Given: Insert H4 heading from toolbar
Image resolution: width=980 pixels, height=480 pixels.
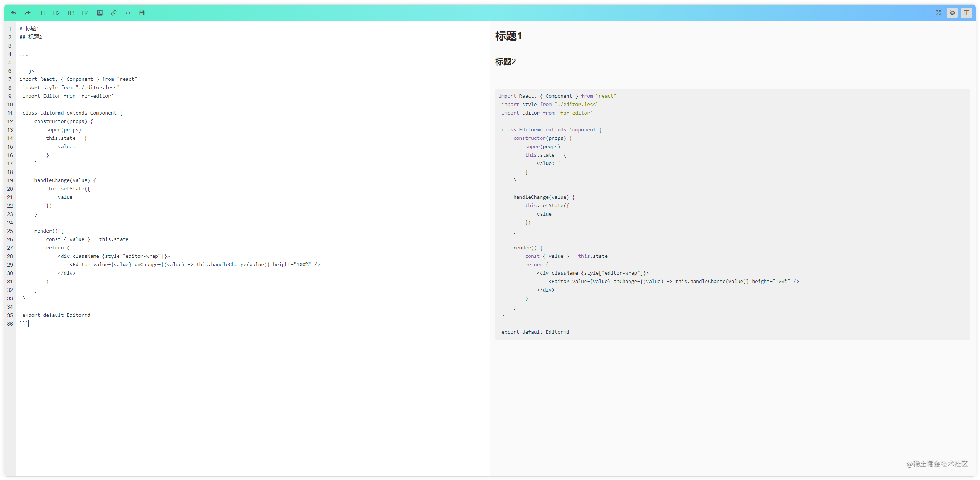Looking at the screenshot, I should [x=85, y=13].
